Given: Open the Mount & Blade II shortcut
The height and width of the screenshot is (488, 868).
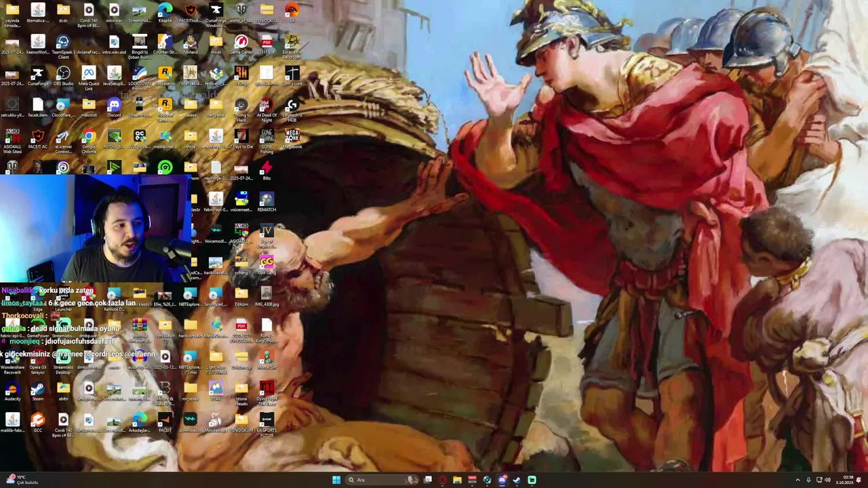Looking at the screenshot, I should point(165,393).
